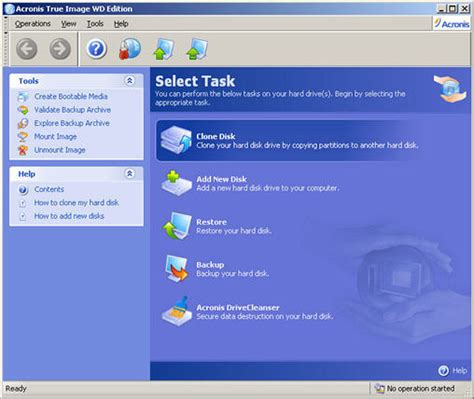This screenshot has height=399, width=474.
Task: Click the Help question icon at bottom right
Action: [443, 370]
